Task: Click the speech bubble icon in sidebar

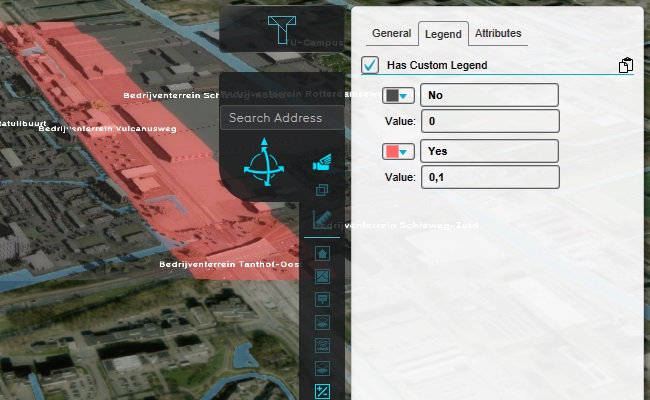Action: point(322,299)
